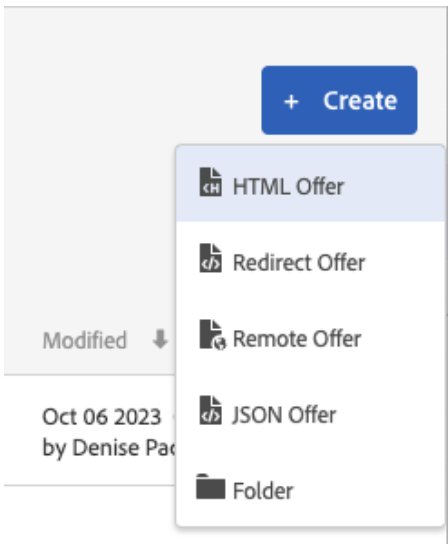
Task: Select JSON Offer menu entry
Action: [x=284, y=415]
